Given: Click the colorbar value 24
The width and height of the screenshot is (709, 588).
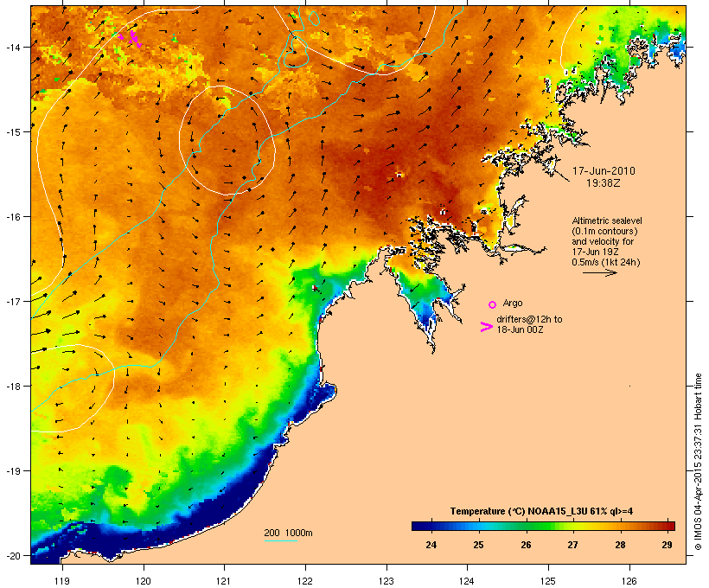Looking at the screenshot, I should (x=431, y=545).
